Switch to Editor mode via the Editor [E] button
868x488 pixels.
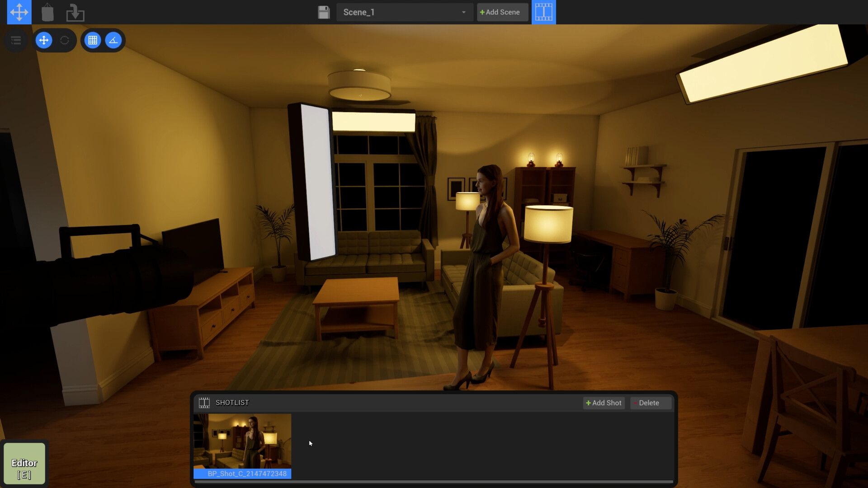tap(24, 464)
